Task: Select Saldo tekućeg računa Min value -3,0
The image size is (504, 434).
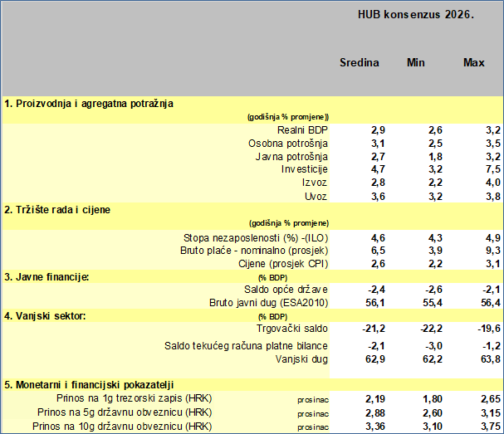Action: click(x=434, y=346)
